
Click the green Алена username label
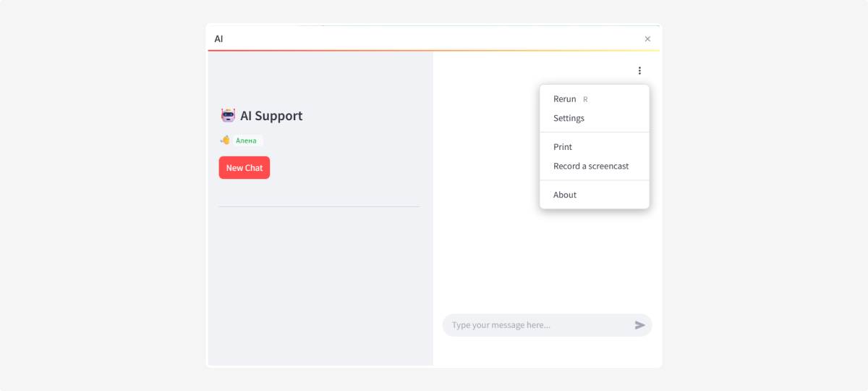246,140
